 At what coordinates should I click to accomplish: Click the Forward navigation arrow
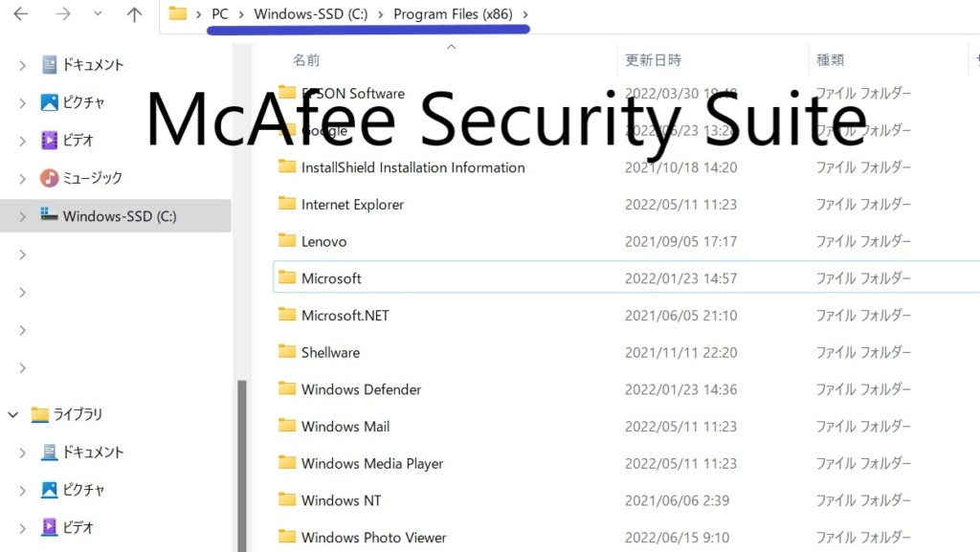[63, 13]
